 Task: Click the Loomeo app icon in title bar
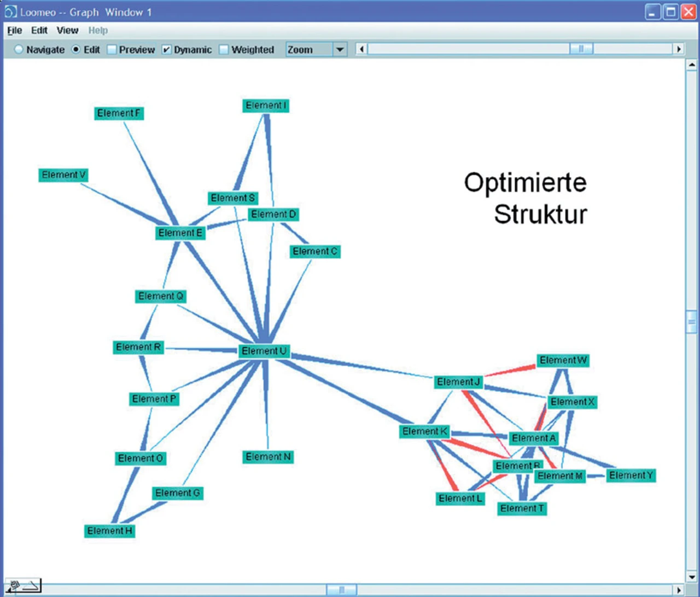(x=11, y=11)
